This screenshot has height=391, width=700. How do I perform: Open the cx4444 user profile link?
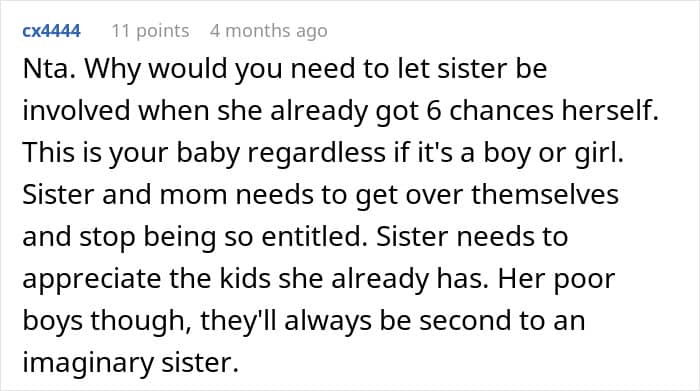pyautogui.click(x=51, y=31)
